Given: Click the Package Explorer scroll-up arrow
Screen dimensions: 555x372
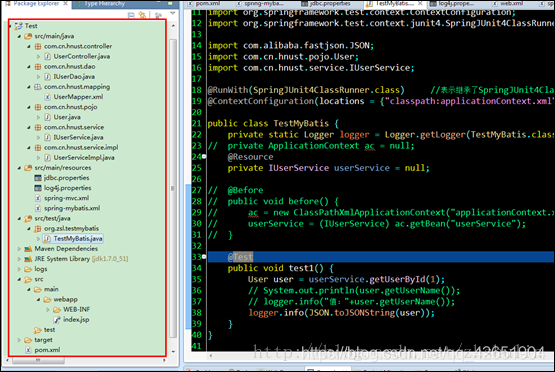Looking at the screenshot, I should [x=173, y=26].
